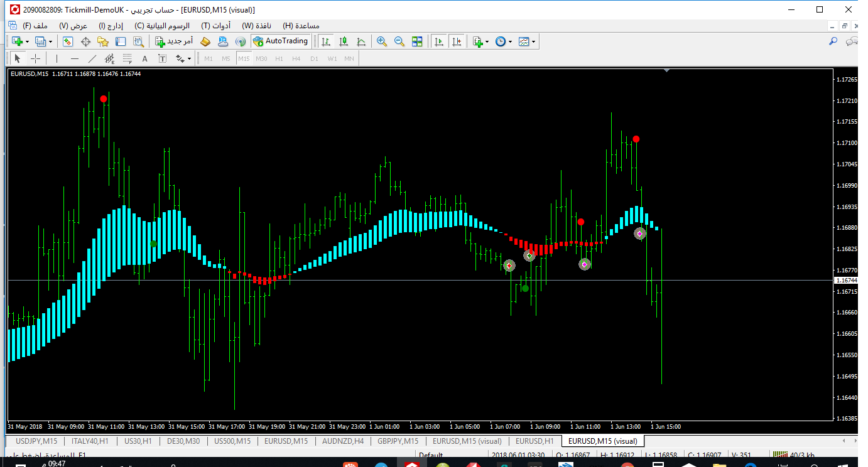
Task: Switch to the GBPJPY,M15 chart tab
Action: [398, 441]
